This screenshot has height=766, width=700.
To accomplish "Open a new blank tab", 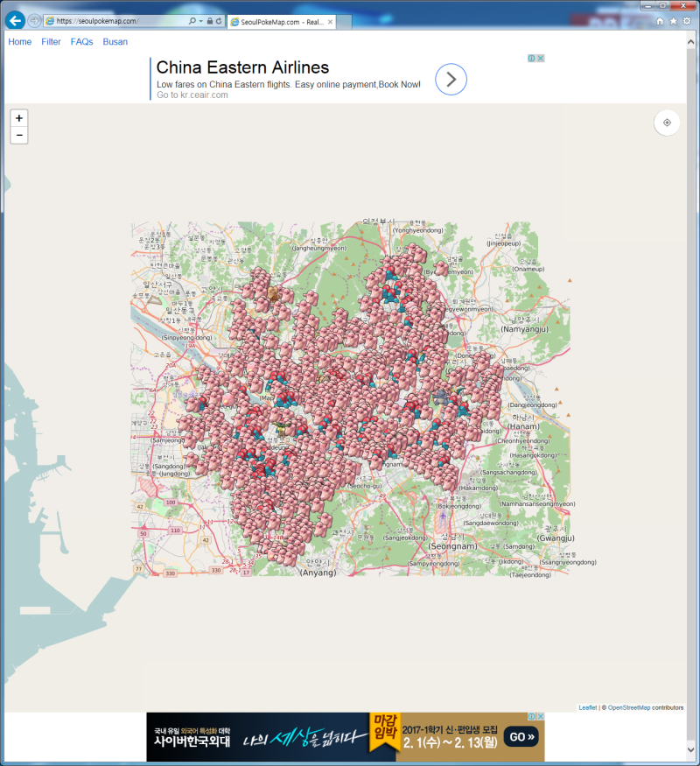I will [344, 22].
